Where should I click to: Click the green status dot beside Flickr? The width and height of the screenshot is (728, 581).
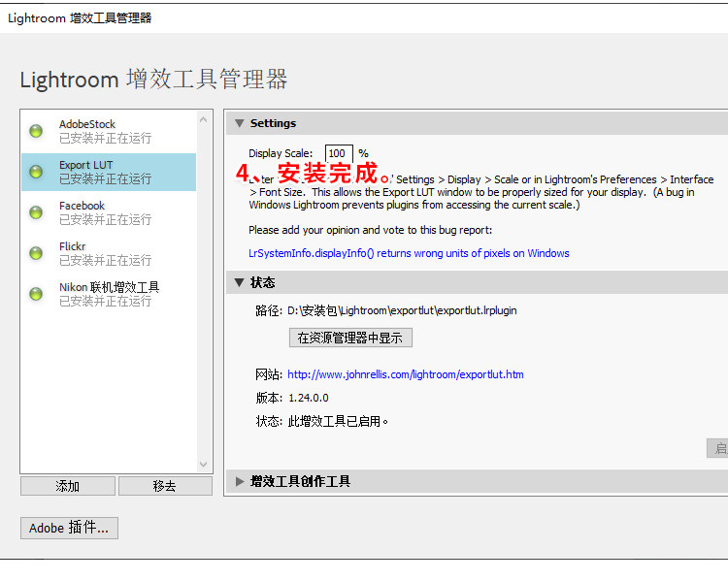pos(36,253)
